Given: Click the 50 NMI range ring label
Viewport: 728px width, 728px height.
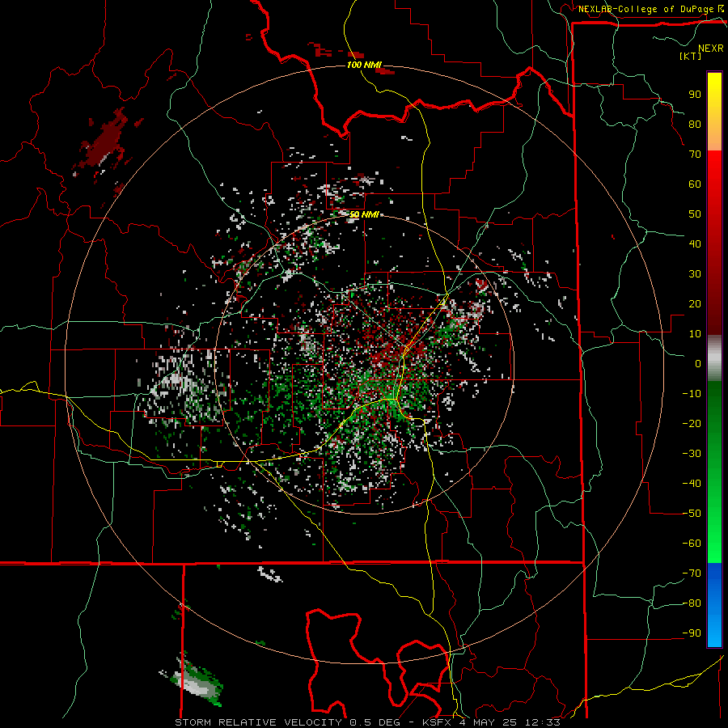Looking at the screenshot, I should click(364, 214).
